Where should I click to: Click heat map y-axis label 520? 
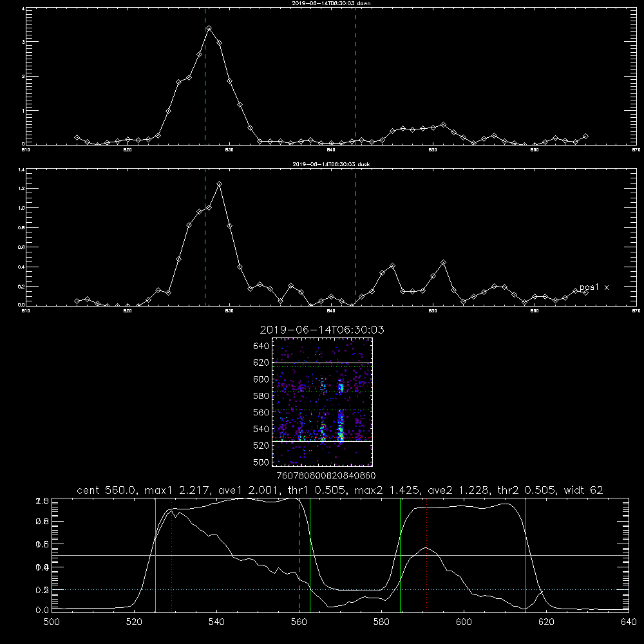pos(261,446)
